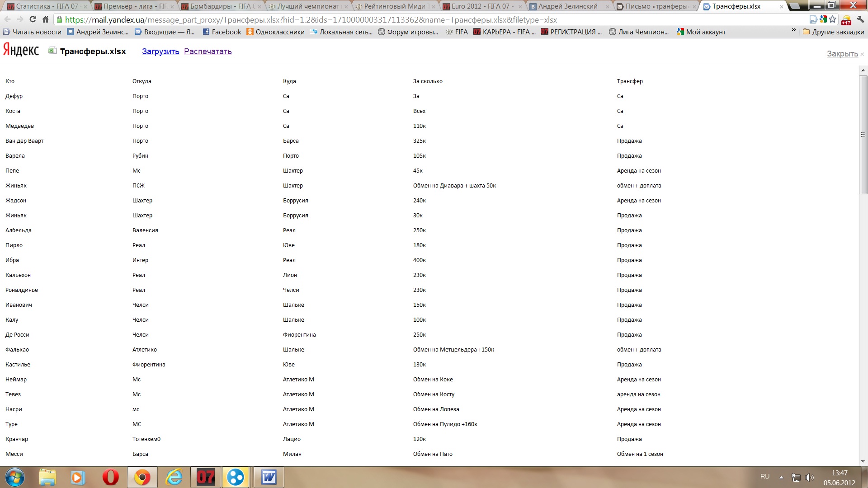Open the Лига Чемпион... bookmark
The width and height of the screenshot is (868, 488).
tap(639, 32)
